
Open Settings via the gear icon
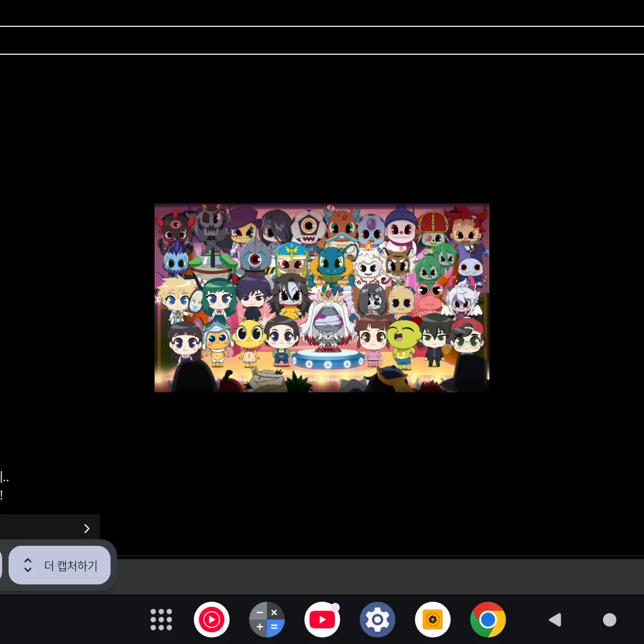(377, 620)
